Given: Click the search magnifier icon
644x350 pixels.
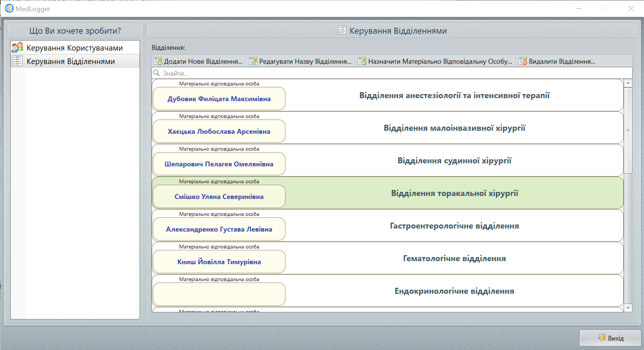Looking at the screenshot, I should point(157,73).
